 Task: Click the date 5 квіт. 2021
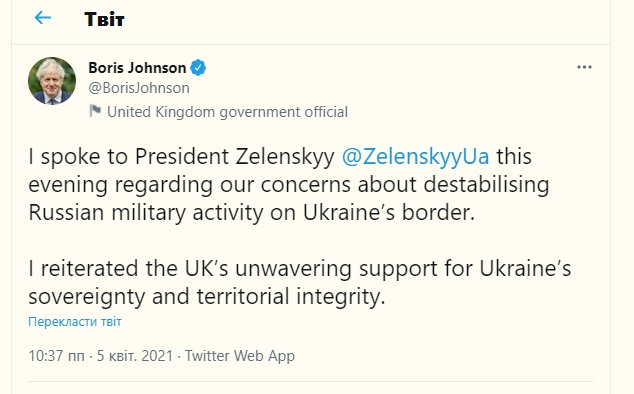pyautogui.click(x=135, y=356)
